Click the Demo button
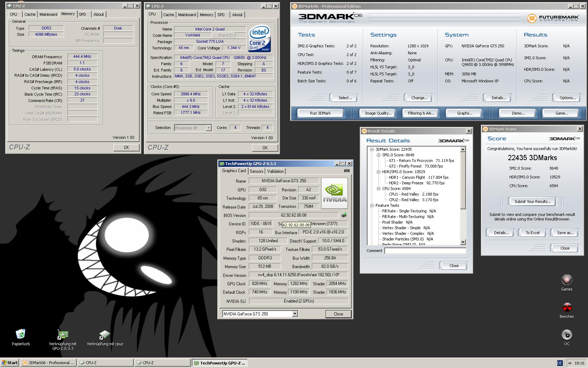This screenshot has height=368, width=588. pos(518,113)
